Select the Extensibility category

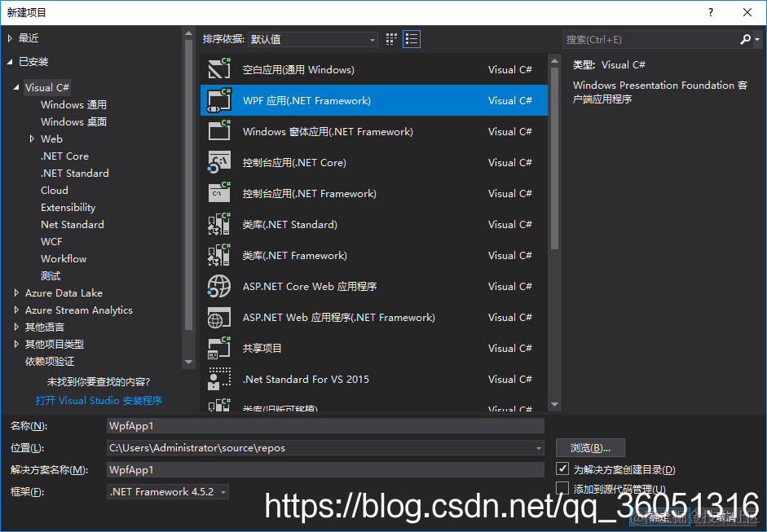[x=68, y=207]
